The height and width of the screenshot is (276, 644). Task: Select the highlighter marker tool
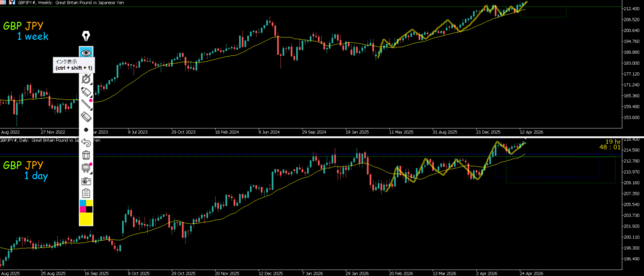click(x=86, y=92)
